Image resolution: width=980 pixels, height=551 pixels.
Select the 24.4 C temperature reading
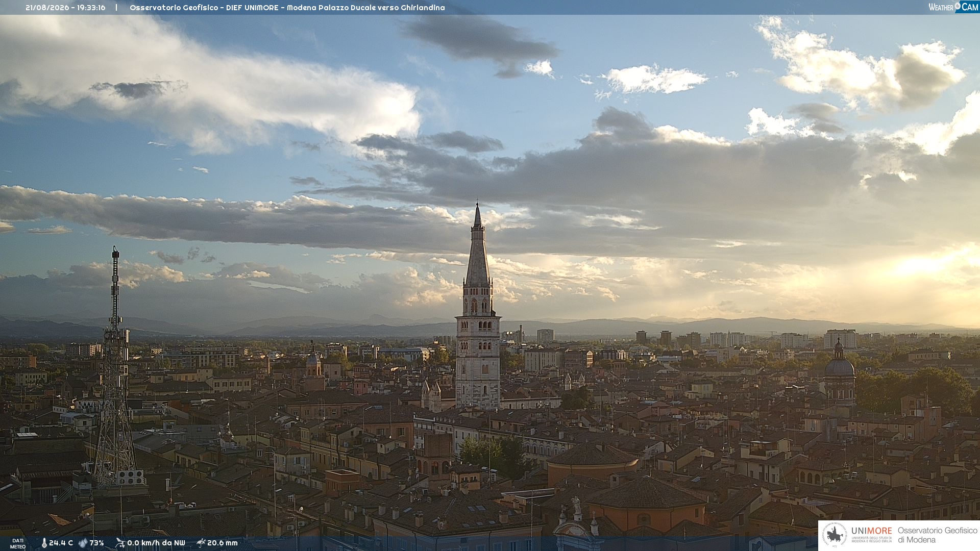(x=61, y=543)
